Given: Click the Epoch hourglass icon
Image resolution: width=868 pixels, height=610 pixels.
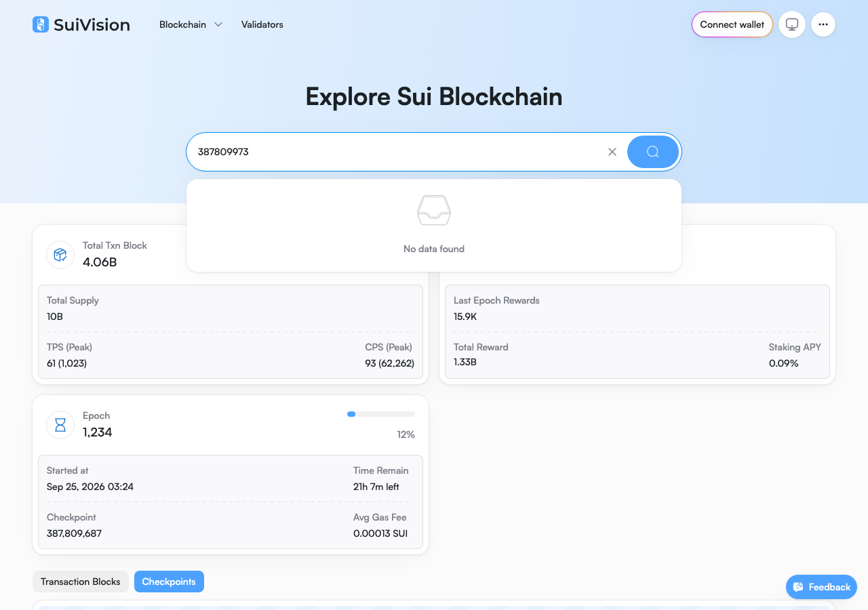Looking at the screenshot, I should [60, 425].
